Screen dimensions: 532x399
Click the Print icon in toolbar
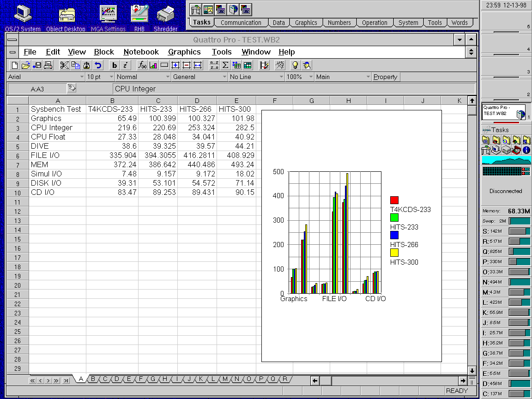click(48, 65)
